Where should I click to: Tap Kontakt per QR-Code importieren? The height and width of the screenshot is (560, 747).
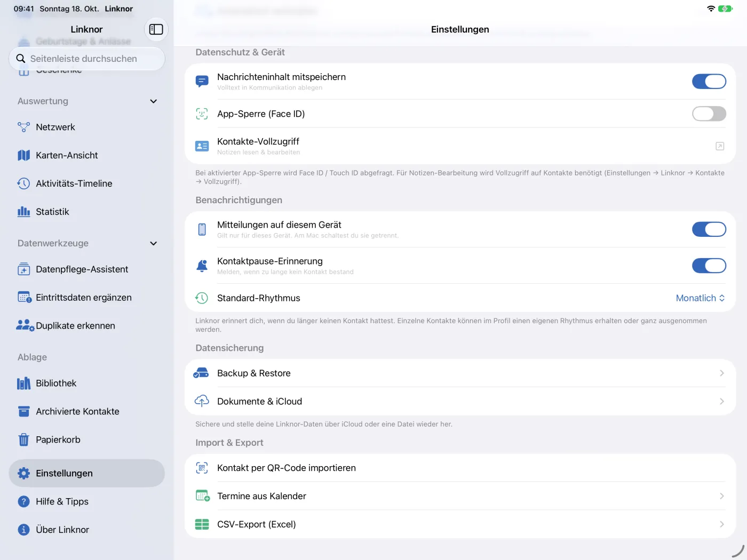point(460,468)
